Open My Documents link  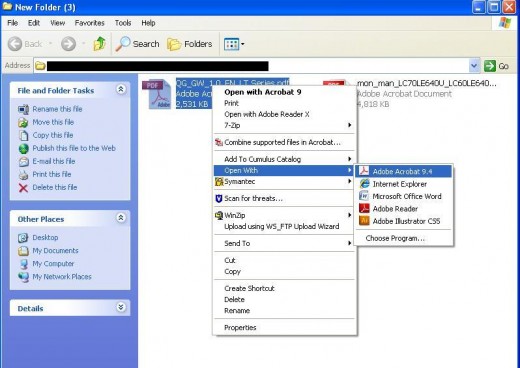coord(55,251)
